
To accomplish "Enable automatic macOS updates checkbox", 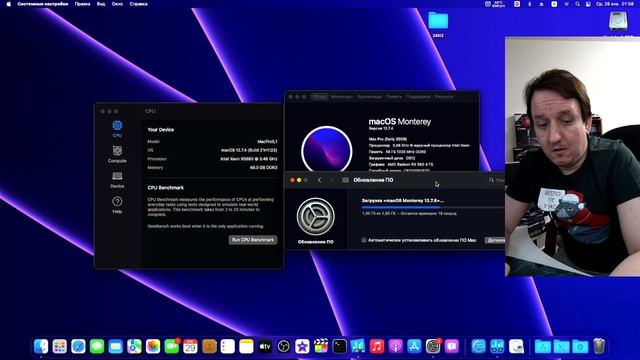I will [x=364, y=240].
